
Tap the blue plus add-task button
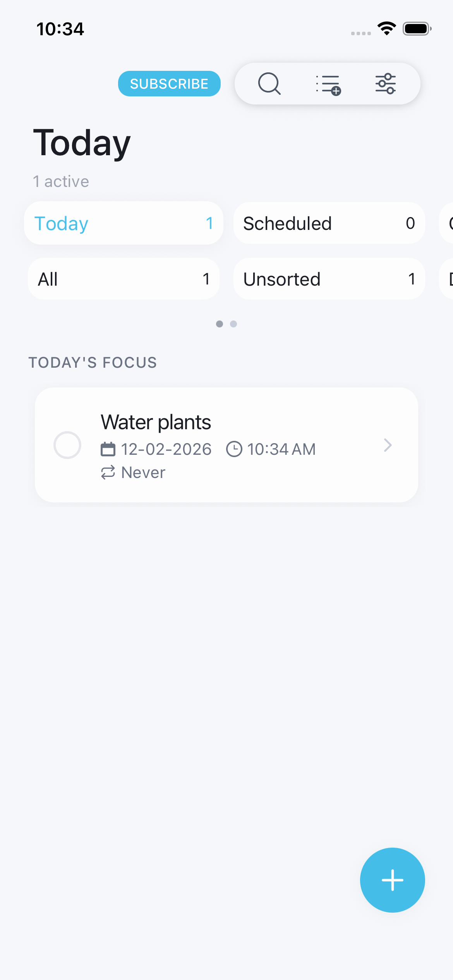pyautogui.click(x=392, y=880)
